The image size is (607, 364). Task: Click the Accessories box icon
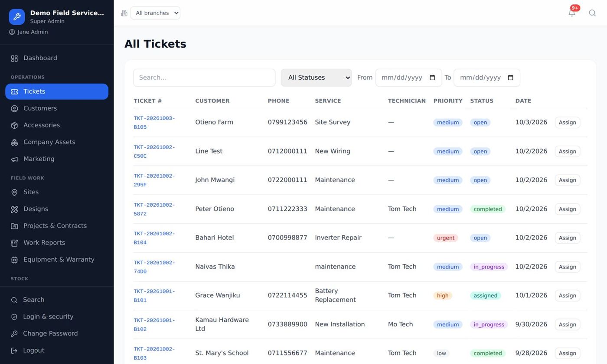[x=14, y=125]
